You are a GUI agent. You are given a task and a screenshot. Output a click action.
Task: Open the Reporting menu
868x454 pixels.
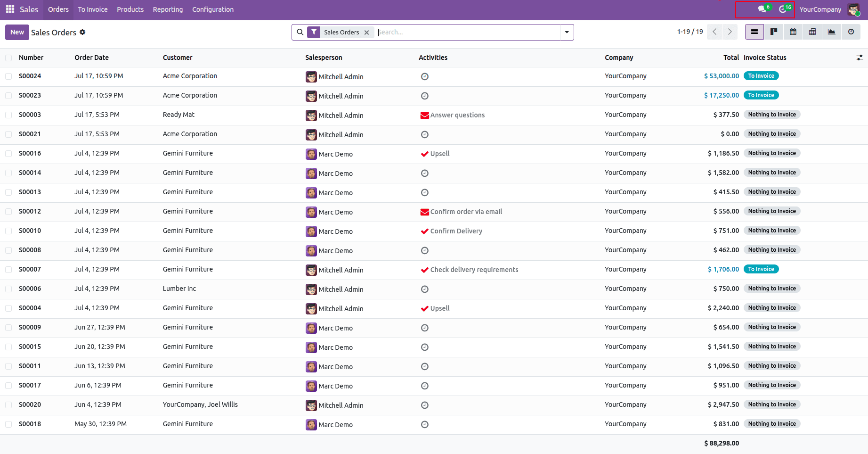[168, 9]
